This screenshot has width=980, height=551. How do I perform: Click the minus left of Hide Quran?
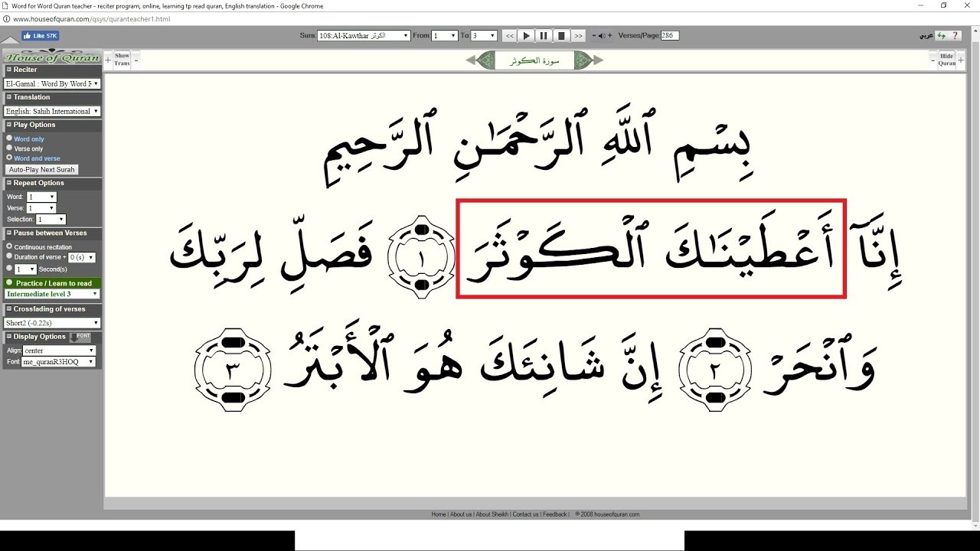[x=933, y=60]
